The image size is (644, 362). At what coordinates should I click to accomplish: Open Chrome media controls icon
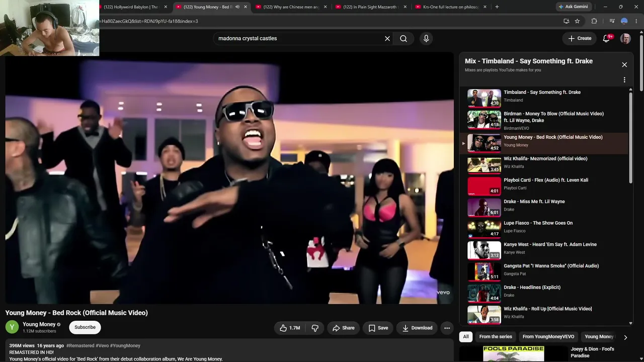tap(612, 21)
